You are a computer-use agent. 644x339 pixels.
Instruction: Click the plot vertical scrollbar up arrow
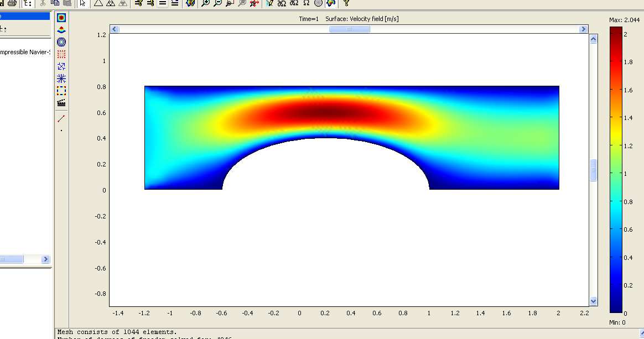pos(594,39)
